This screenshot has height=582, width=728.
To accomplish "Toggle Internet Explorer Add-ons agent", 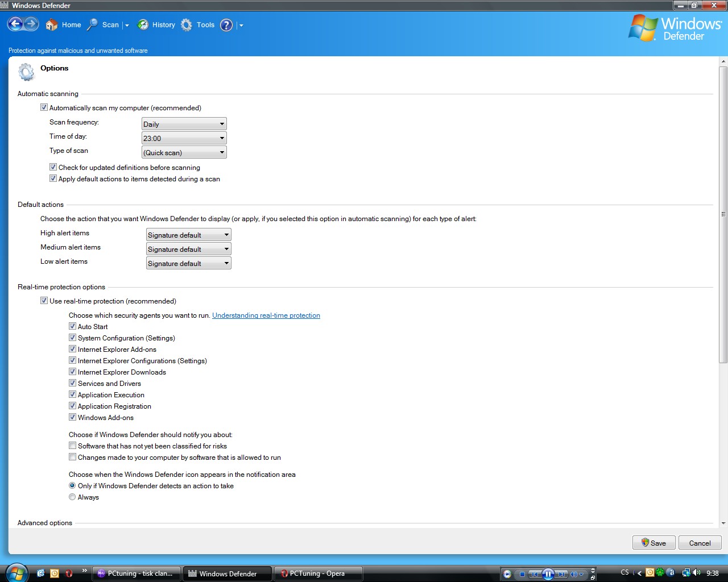I will [72, 349].
